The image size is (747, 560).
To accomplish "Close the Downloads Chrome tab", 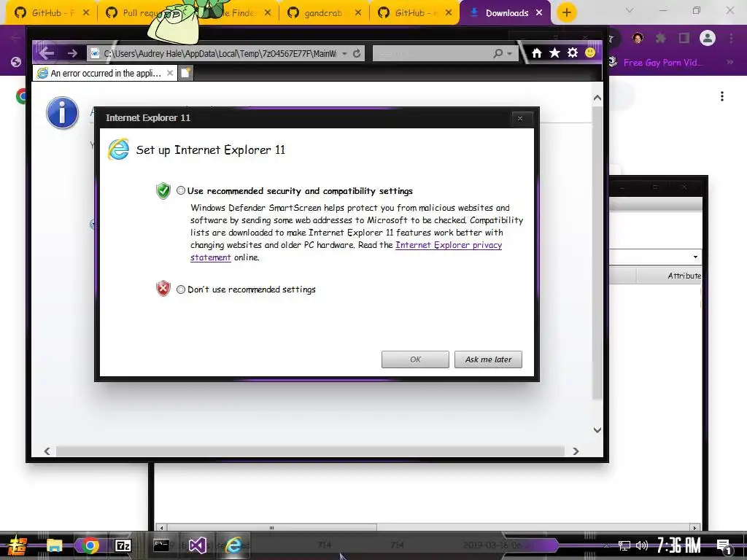I will tap(539, 13).
